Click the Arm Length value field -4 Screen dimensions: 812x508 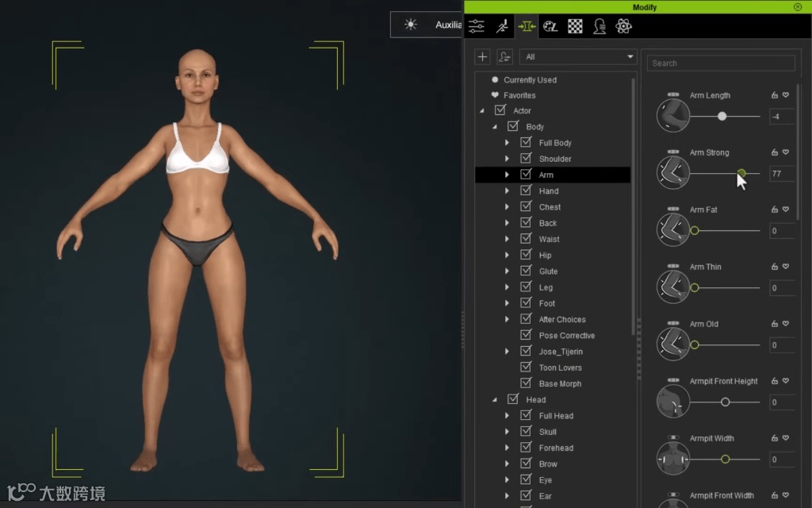(x=782, y=117)
